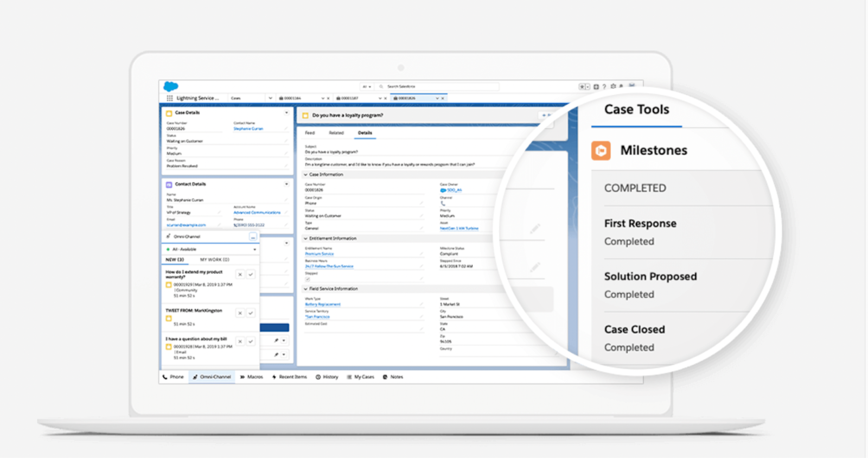Click the Contact Details purple contact icon

coord(169,185)
